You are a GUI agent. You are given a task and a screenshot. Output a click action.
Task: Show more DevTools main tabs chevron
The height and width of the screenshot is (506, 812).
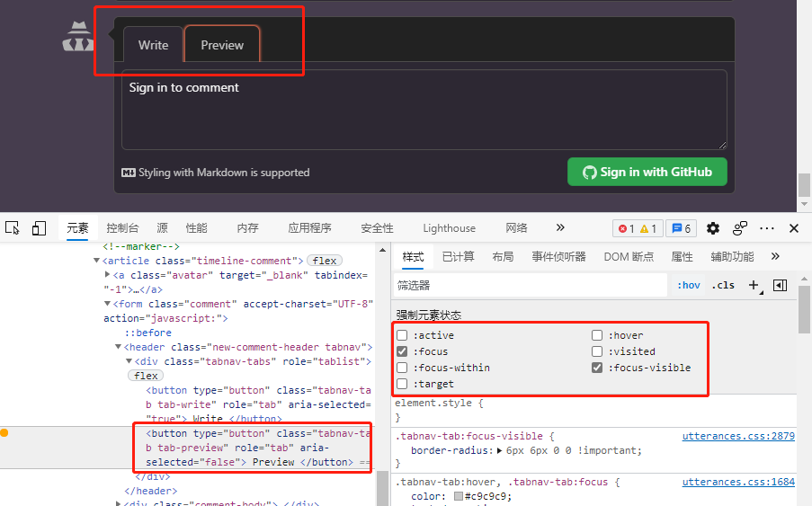click(560, 227)
